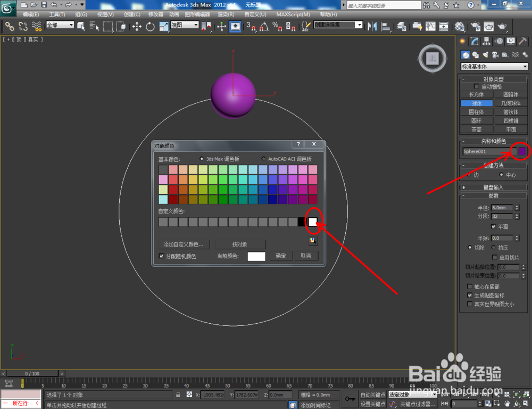Collapse the Object Type rollout
532x409 pixels.
pos(493,79)
